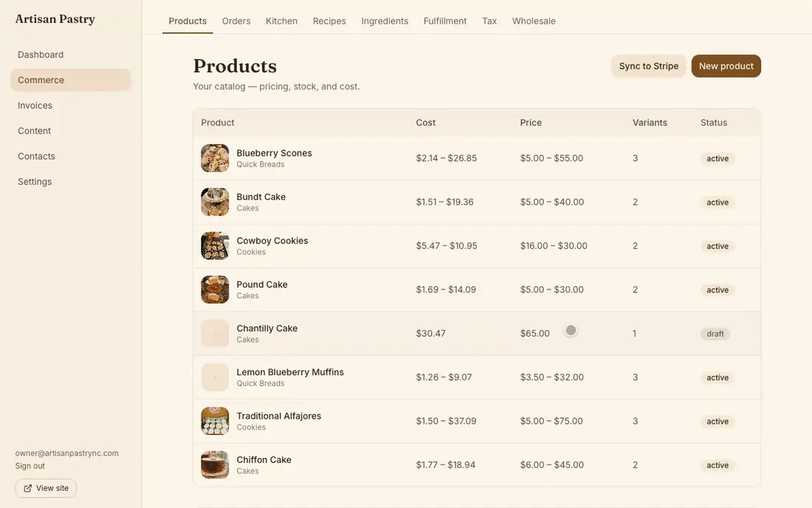812x508 pixels.
Task: Select the Chiffon Cake product image
Action: click(215, 464)
